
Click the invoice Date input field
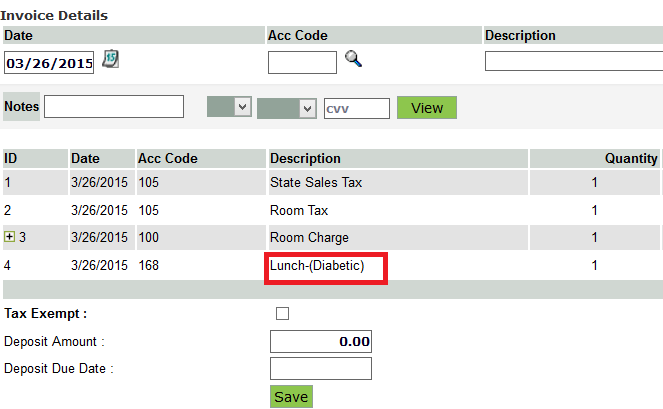pyautogui.click(x=49, y=63)
